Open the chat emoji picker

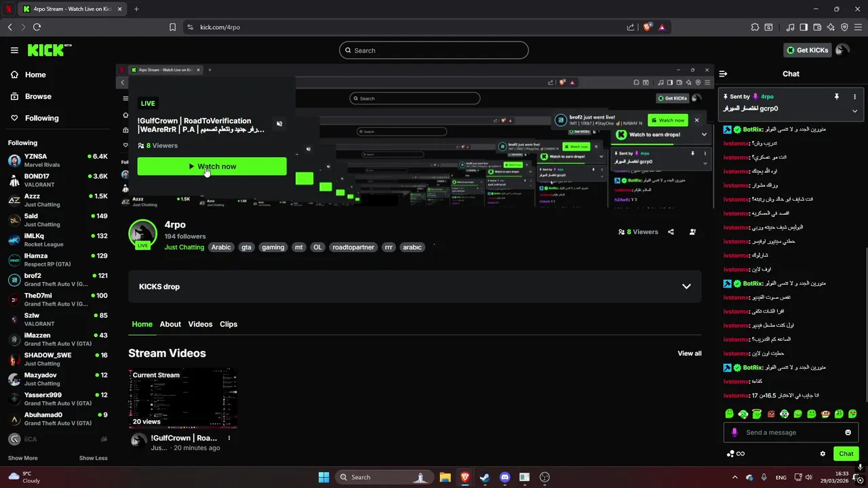click(848, 432)
